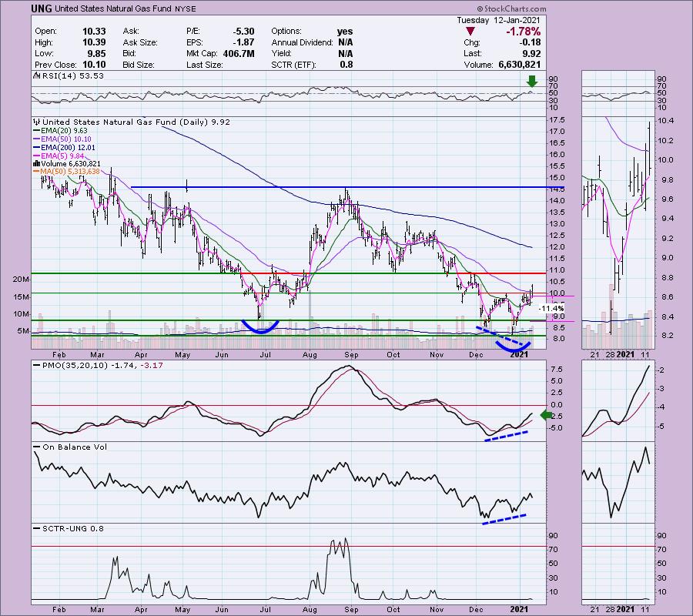Select the UNG ticker symbol in header
Image resolution: width=693 pixels, height=616 pixels.
click(42, 8)
